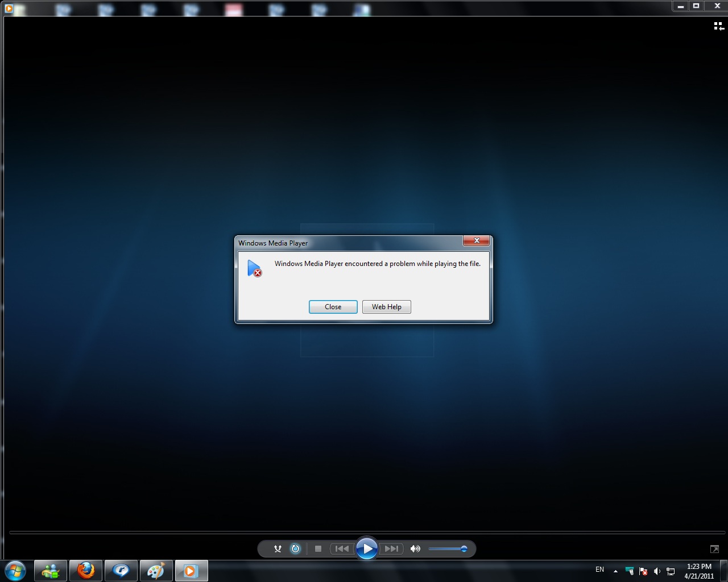Mute the Media Player volume
Viewport: 728px width, 582px height.
(415, 548)
